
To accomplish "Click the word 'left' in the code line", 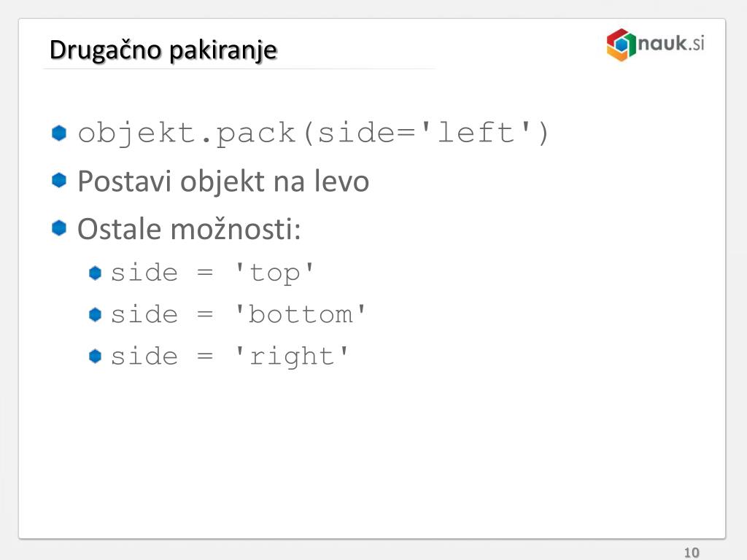I will click(476, 133).
